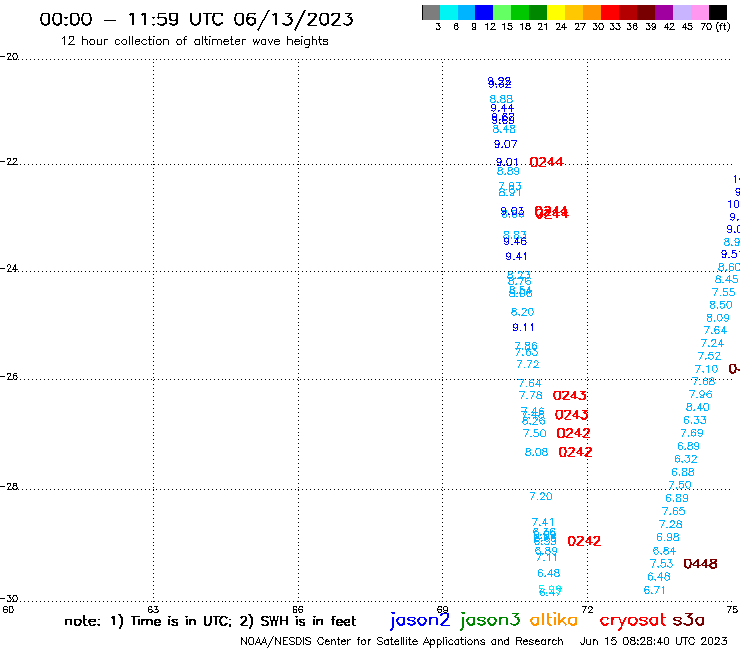The image size is (740, 650).
Task: Click the 66 longitude axis label
Action: coord(298,609)
